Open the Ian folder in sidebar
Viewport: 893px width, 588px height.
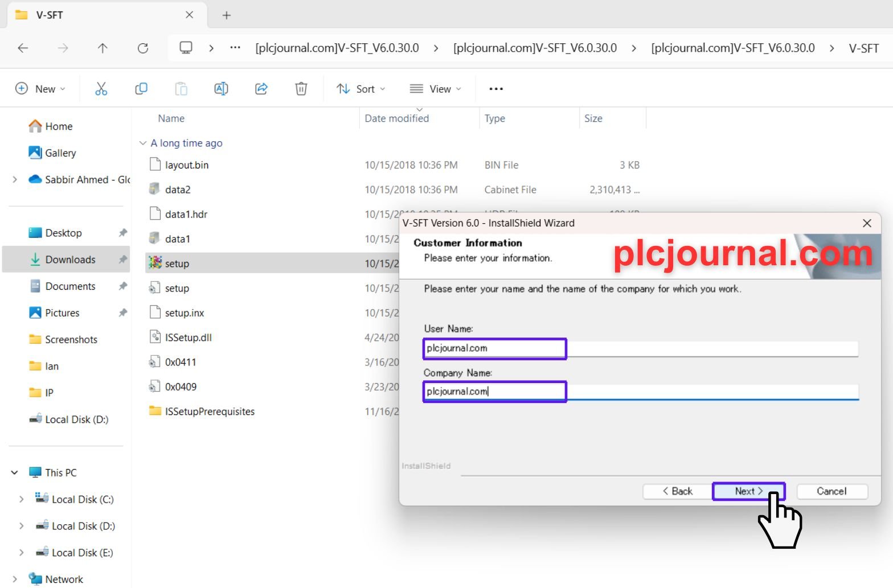coord(44,366)
